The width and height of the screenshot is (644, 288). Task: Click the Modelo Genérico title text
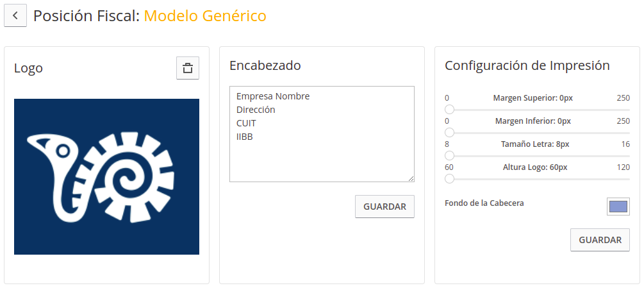pyautogui.click(x=205, y=16)
